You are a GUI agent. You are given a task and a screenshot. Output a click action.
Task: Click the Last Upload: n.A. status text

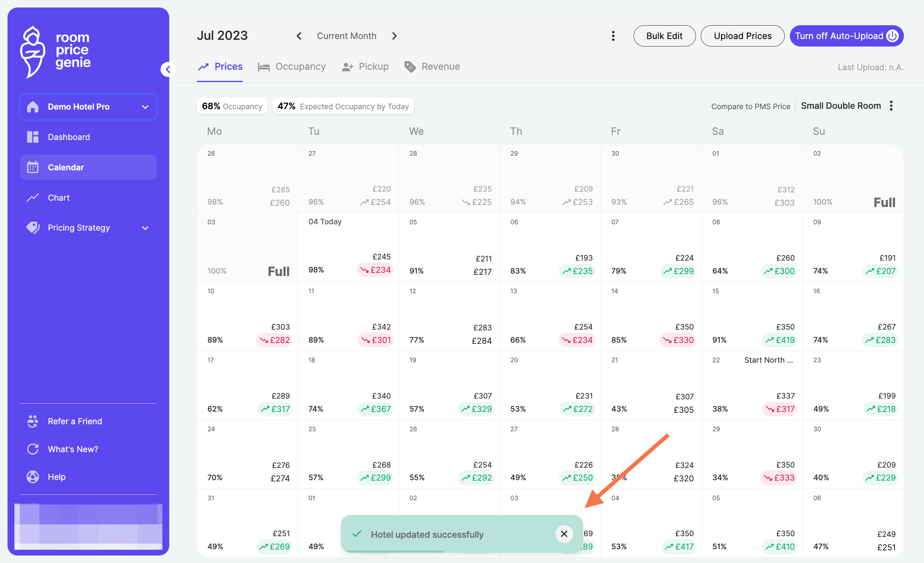point(870,67)
